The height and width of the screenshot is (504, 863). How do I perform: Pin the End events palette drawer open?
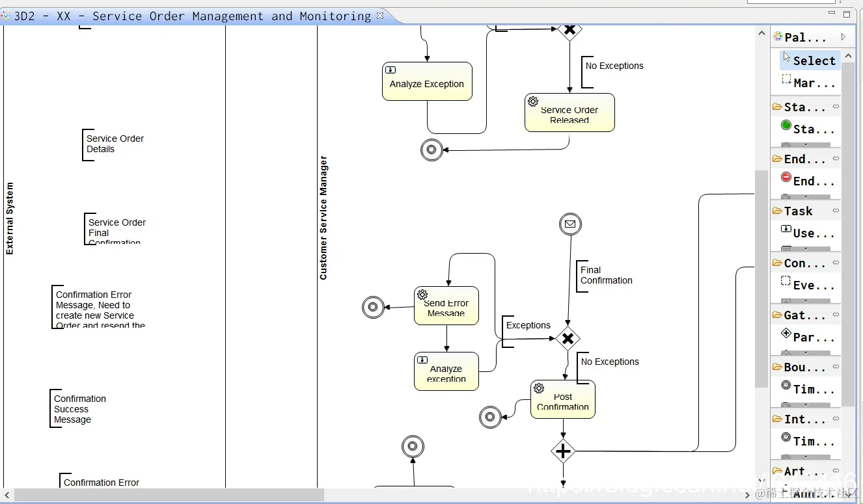coord(836,159)
